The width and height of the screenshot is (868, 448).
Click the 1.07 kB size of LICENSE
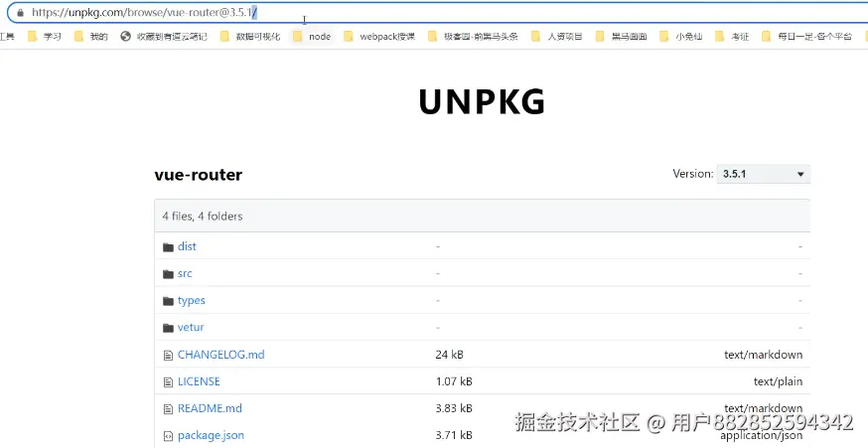pos(454,381)
